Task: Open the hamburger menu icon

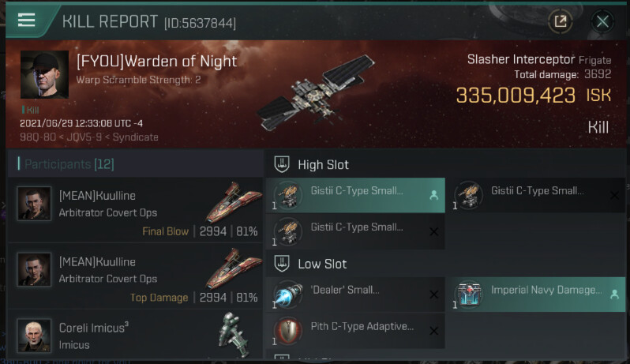Action: 27,20
